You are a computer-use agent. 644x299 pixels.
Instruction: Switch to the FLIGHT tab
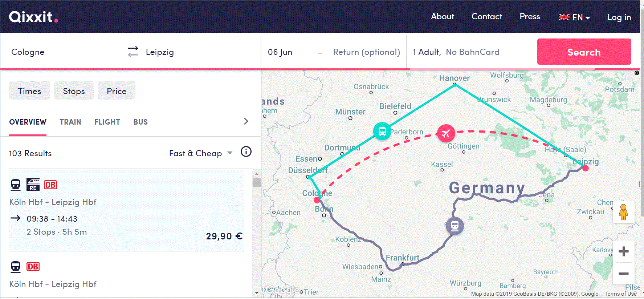pyautogui.click(x=107, y=122)
